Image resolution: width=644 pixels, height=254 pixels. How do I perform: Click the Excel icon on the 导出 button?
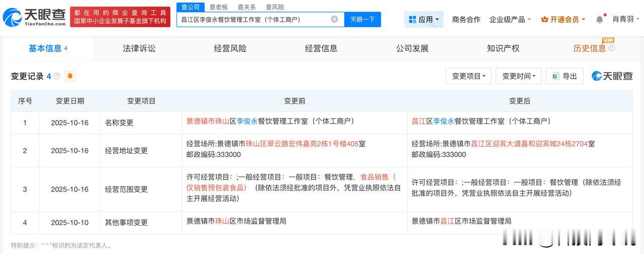(x=556, y=76)
